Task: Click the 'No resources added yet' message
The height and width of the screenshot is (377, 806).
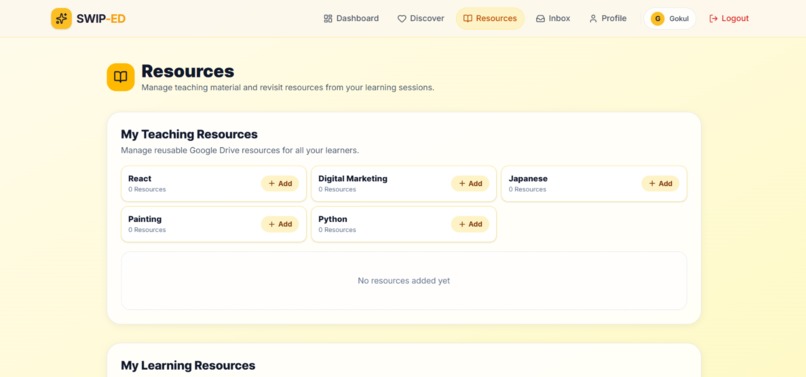Action: (x=404, y=281)
